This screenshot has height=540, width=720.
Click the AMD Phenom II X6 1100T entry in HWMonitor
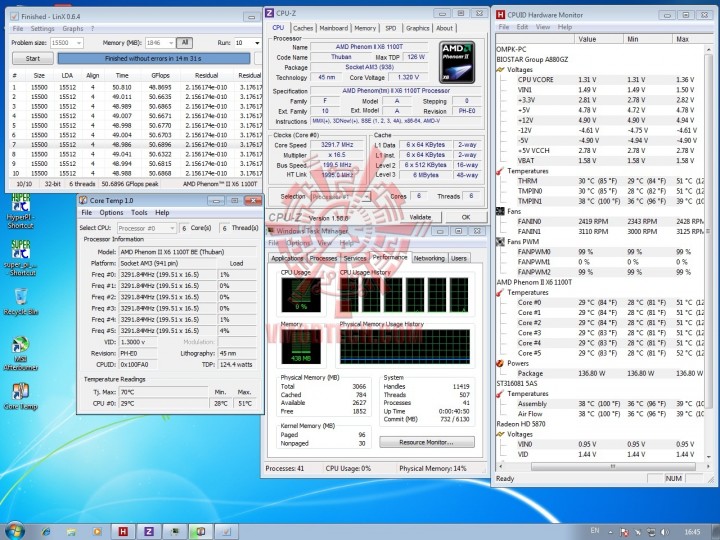[x=534, y=282]
